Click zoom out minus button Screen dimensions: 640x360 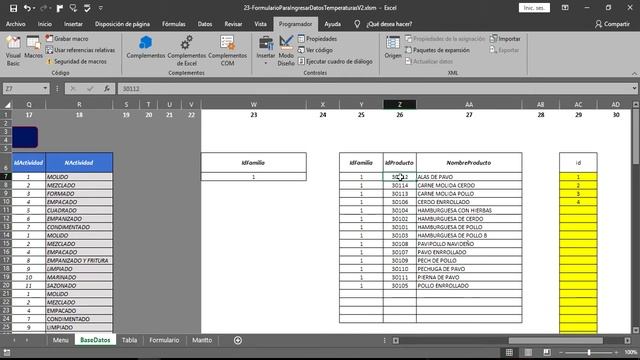coord(561,352)
